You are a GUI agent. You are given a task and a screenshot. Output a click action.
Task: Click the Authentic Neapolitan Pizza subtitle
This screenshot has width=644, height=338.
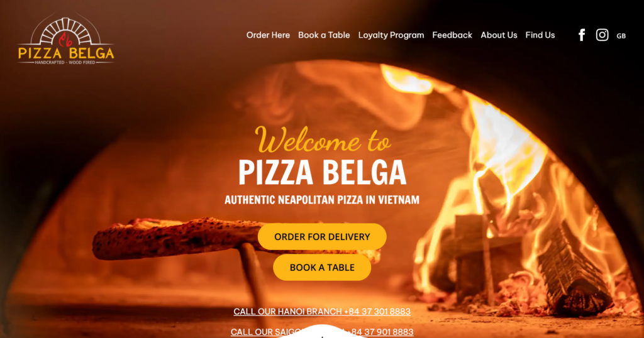(x=322, y=200)
